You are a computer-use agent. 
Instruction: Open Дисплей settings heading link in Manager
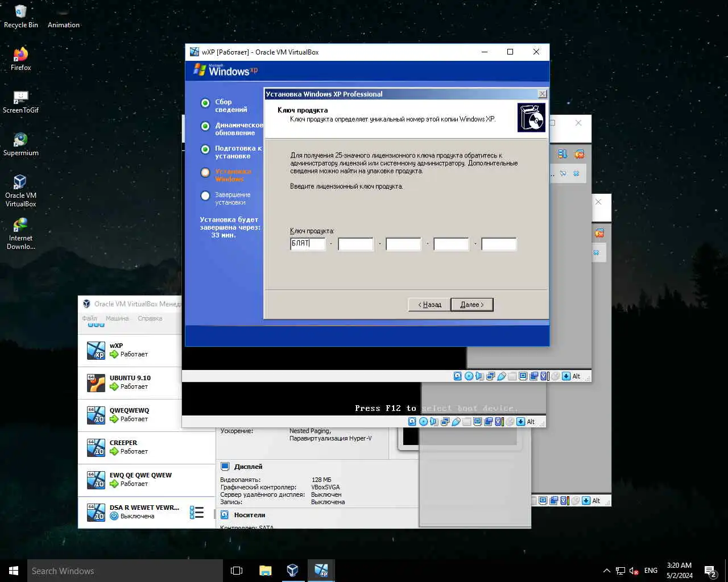pyautogui.click(x=249, y=467)
